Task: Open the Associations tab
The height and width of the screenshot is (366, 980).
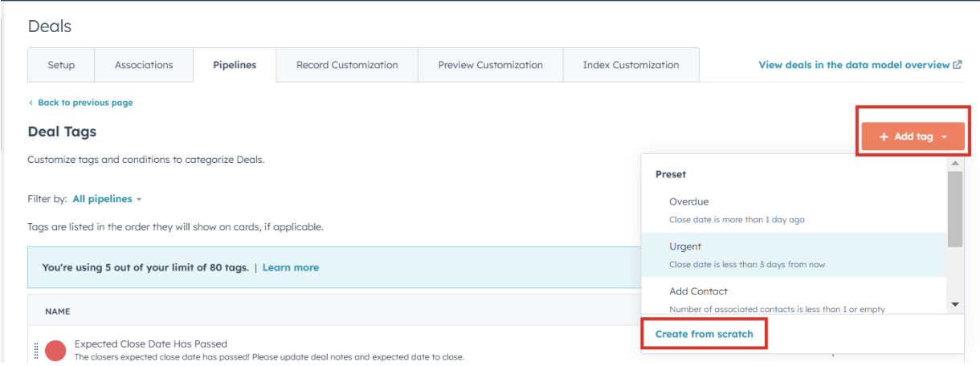Action: point(144,65)
